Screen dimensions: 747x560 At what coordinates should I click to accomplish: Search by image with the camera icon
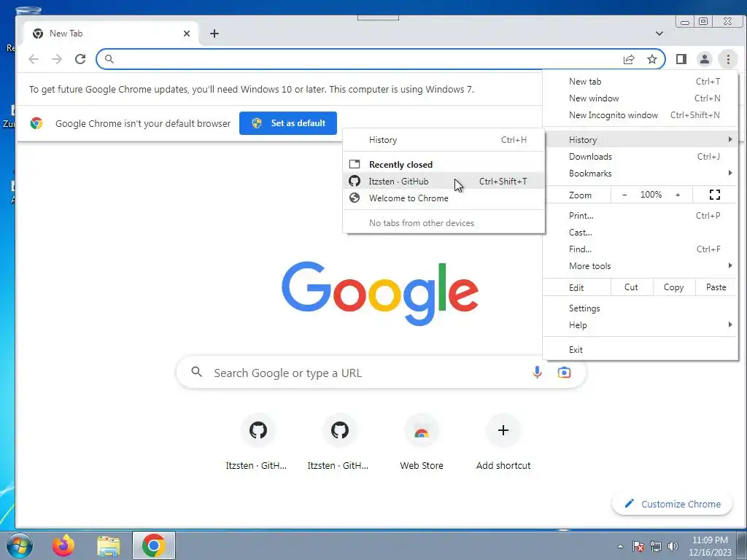click(x=564, y=373)
